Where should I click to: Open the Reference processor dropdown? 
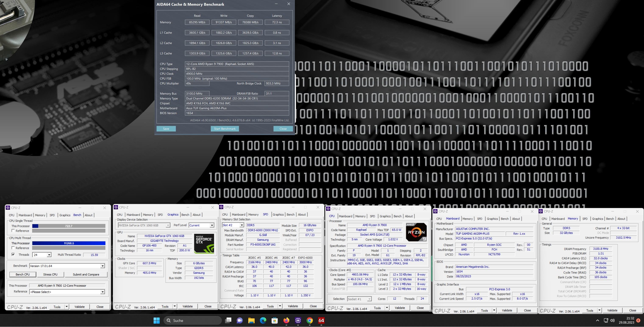[x=103, y=292]
